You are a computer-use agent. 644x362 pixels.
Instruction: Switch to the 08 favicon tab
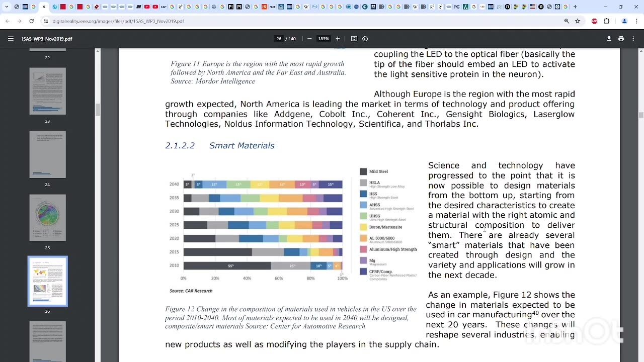[138, 7]
